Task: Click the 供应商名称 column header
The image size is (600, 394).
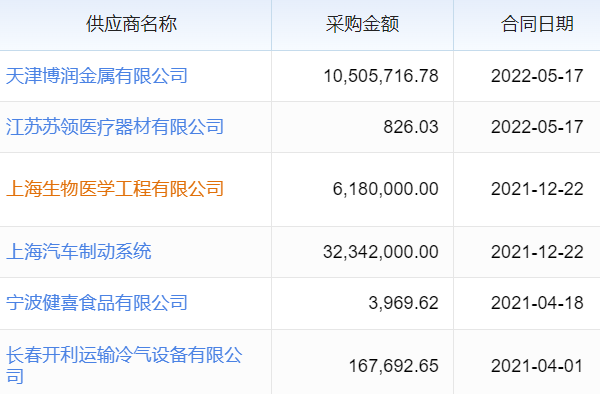Action: (131, 24)
